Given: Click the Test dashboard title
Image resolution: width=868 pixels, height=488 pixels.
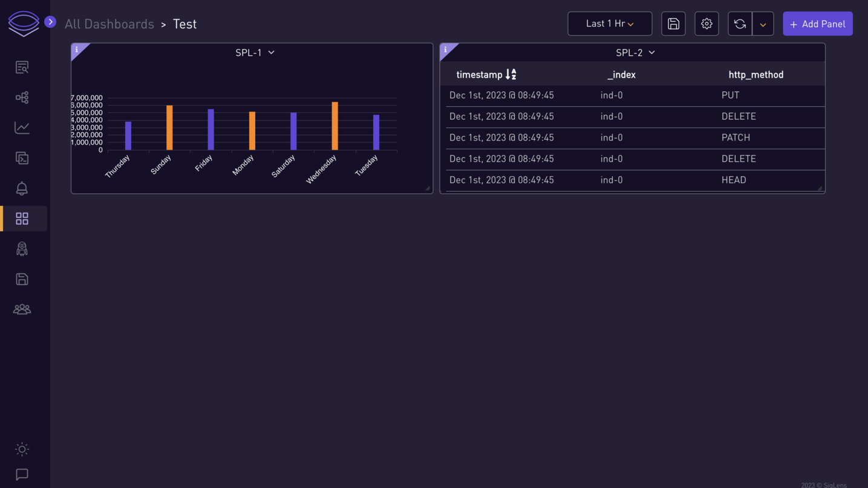Looking at the screenshot, I should pos(184,24).
